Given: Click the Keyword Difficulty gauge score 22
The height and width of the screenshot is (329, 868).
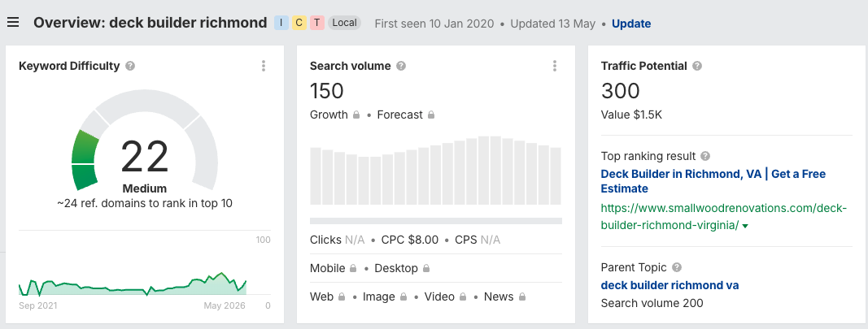Looking at the screenshot, I should coord(145,157).
